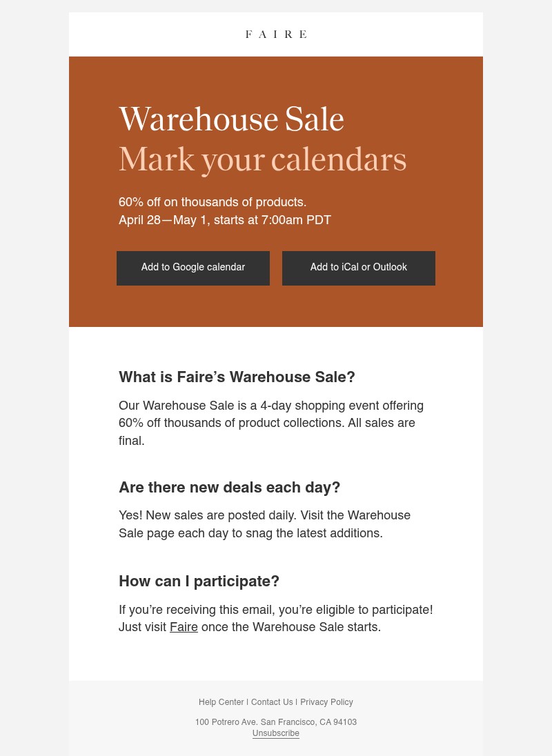Open the Privacy Policy link
The image size is (552, 756).
click(326, 702)
